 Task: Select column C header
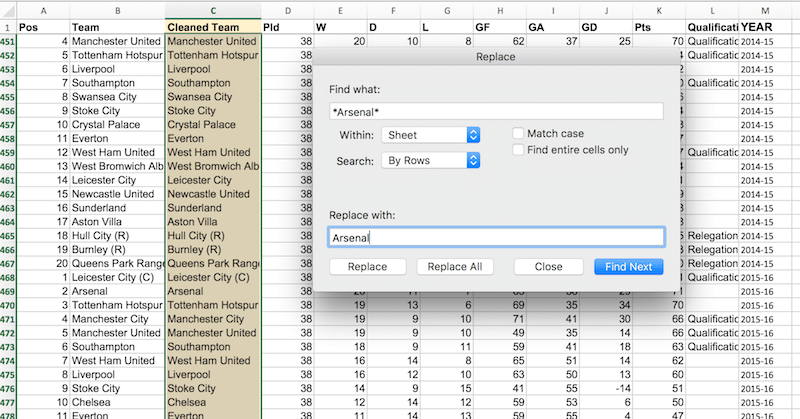tap(213, 11)
